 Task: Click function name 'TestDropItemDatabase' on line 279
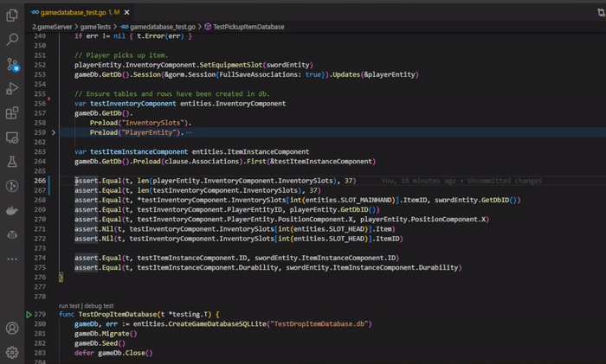(x=118, y=314)
